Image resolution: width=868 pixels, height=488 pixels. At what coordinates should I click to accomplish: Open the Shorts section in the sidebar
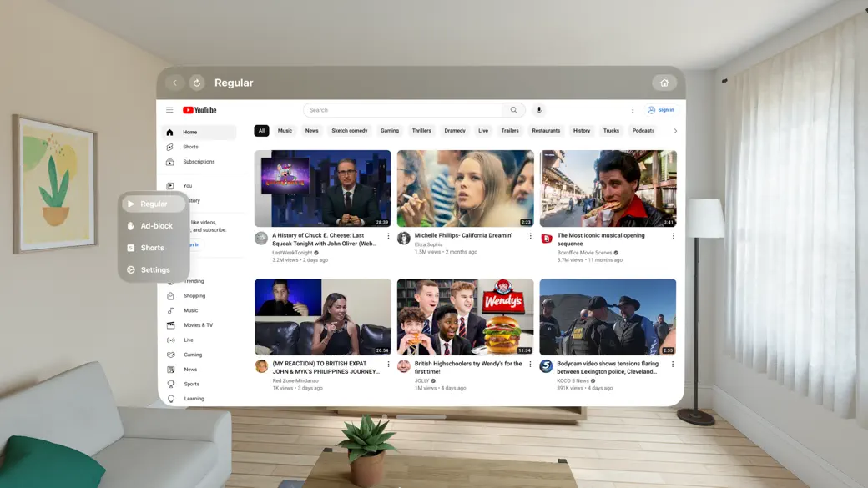tap(190, 146)
